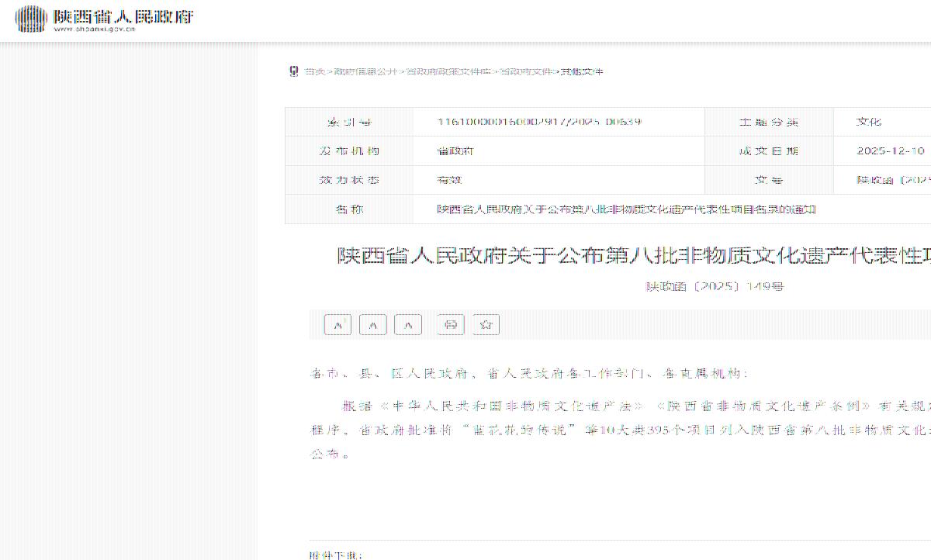Click the index number value in the table

tap(539, 122)
